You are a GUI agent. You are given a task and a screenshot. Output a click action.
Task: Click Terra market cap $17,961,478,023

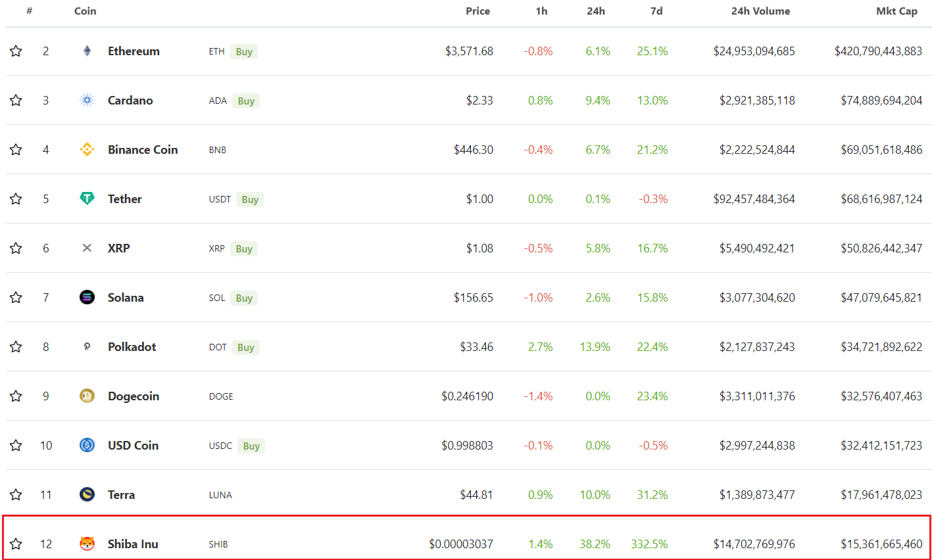pos(881,495)
